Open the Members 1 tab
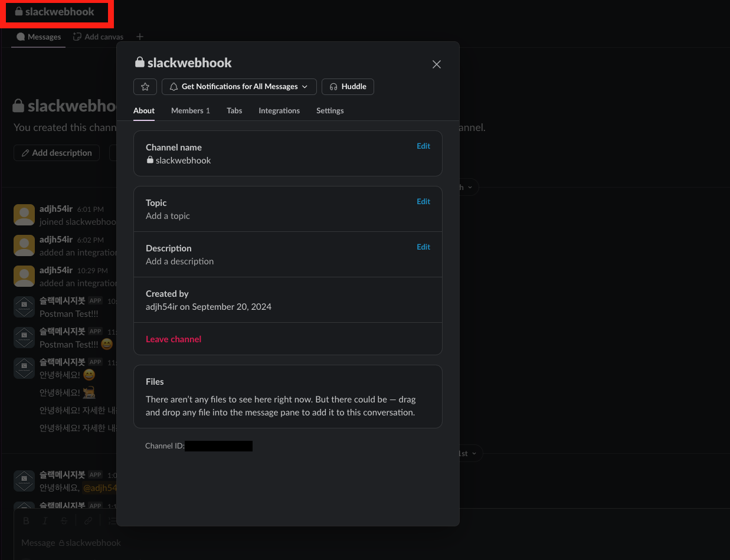 (191, 110)
